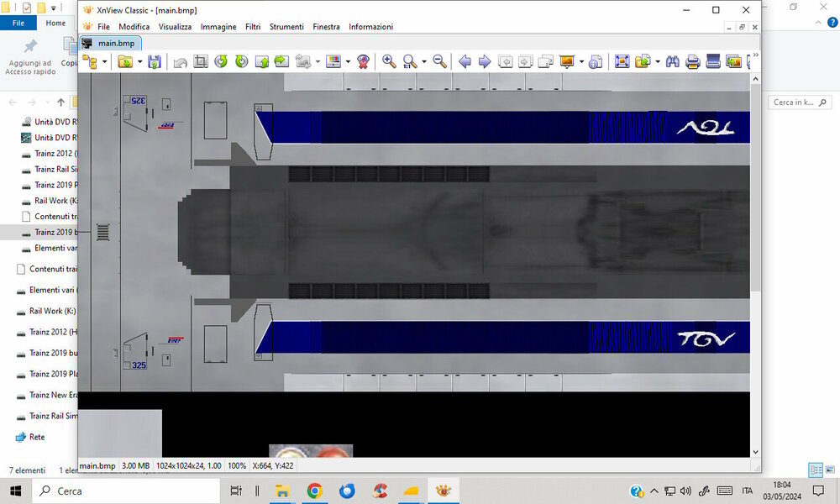Click the Home ribbon tab in Explorer

tap(55, 23)
